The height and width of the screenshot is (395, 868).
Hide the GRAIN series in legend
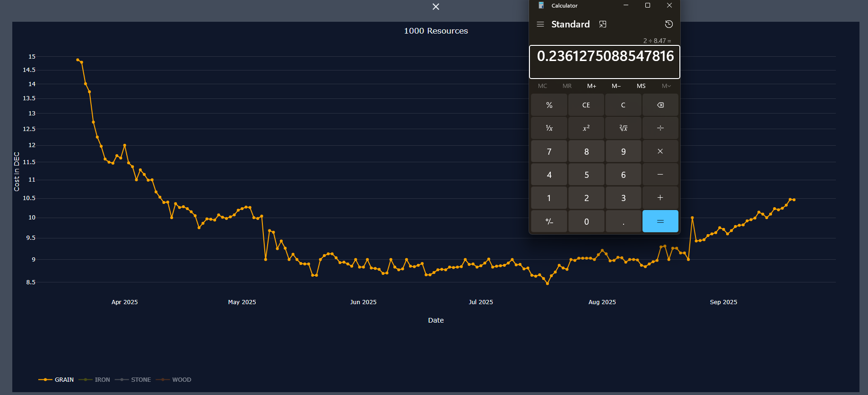tap(56, 380)
